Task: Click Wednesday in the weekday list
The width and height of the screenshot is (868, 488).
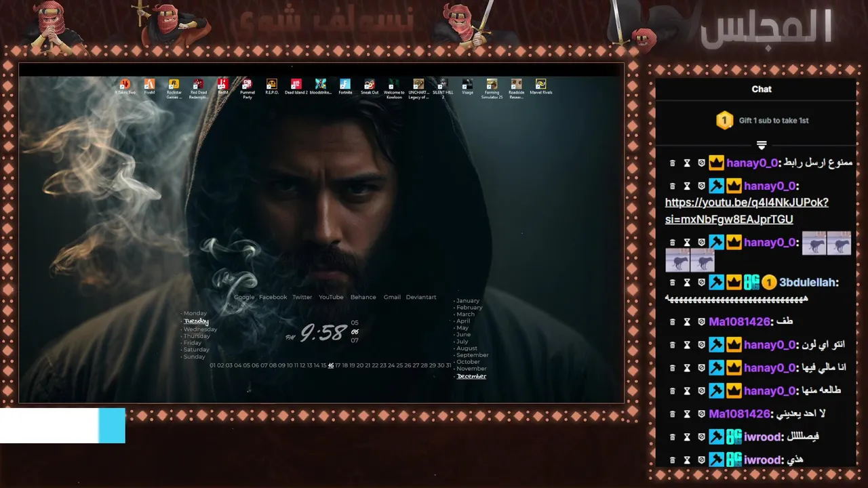Action: click(200, 329)
